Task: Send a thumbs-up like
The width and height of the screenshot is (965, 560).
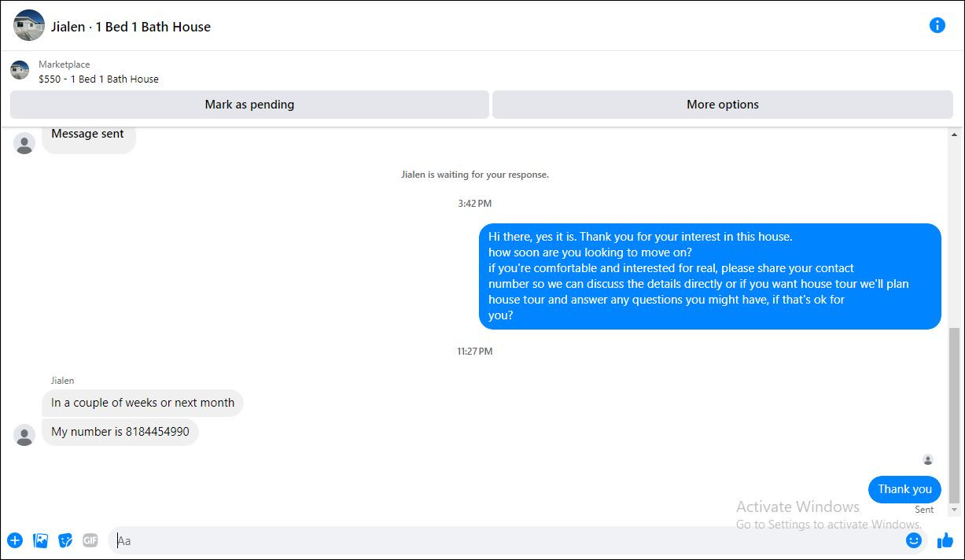Action: tap(945, 540)
